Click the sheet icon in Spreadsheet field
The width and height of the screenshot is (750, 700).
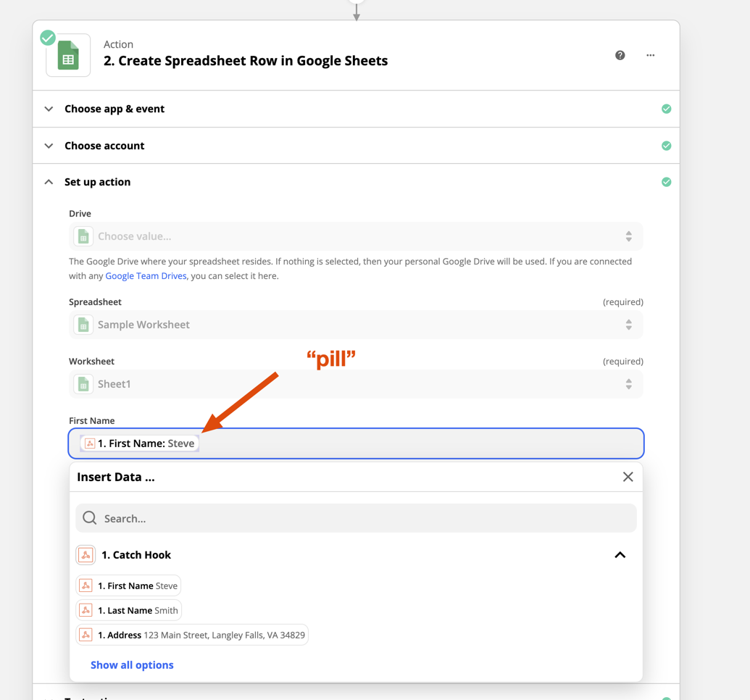tap(83, 325)
